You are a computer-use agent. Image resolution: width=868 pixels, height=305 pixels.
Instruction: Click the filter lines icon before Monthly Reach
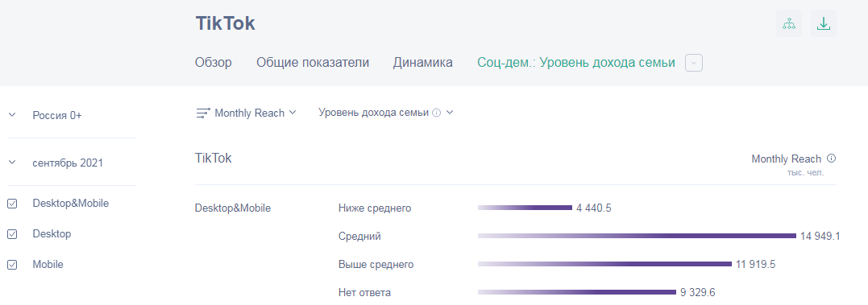point(203,113)
